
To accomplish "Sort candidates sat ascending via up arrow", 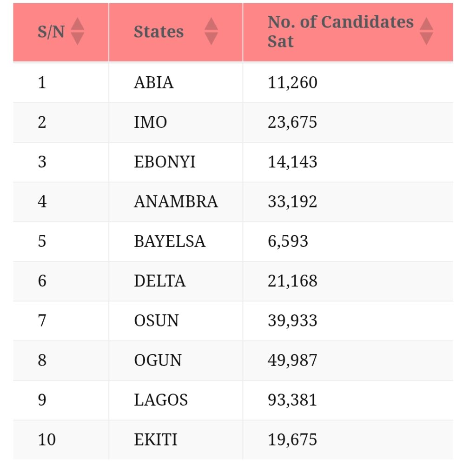I will [x=426, y=24].
